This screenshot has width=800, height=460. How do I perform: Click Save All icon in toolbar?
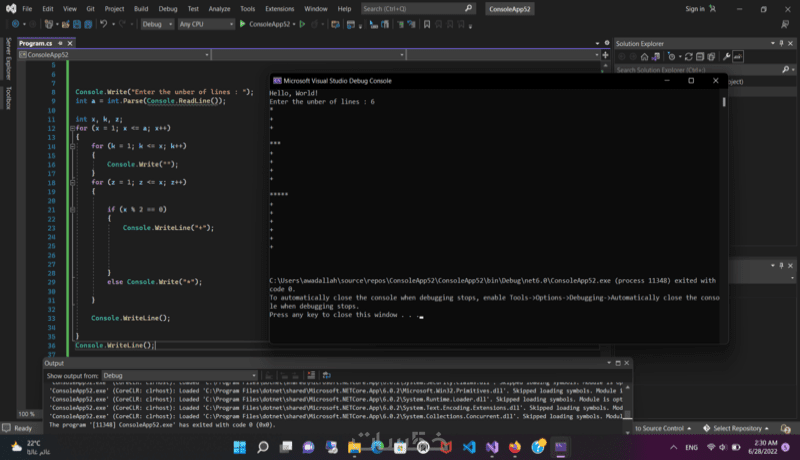pos(88,24)
